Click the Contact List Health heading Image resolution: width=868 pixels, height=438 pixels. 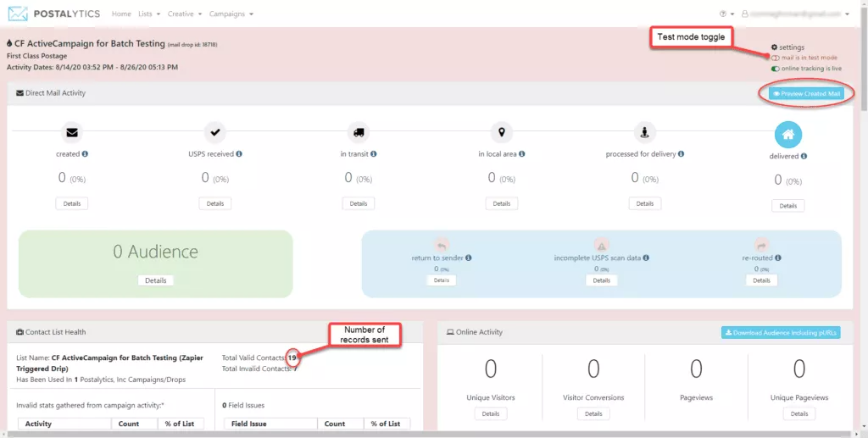click(x=55, y=332)
